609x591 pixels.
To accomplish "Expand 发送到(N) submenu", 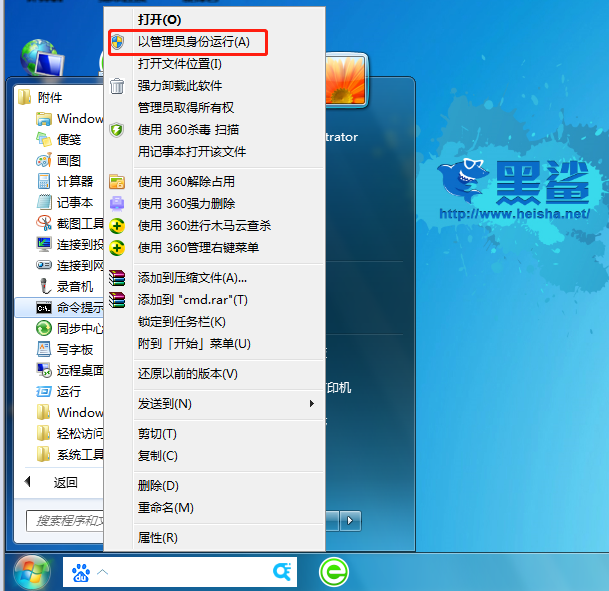I will coord(214,404).
